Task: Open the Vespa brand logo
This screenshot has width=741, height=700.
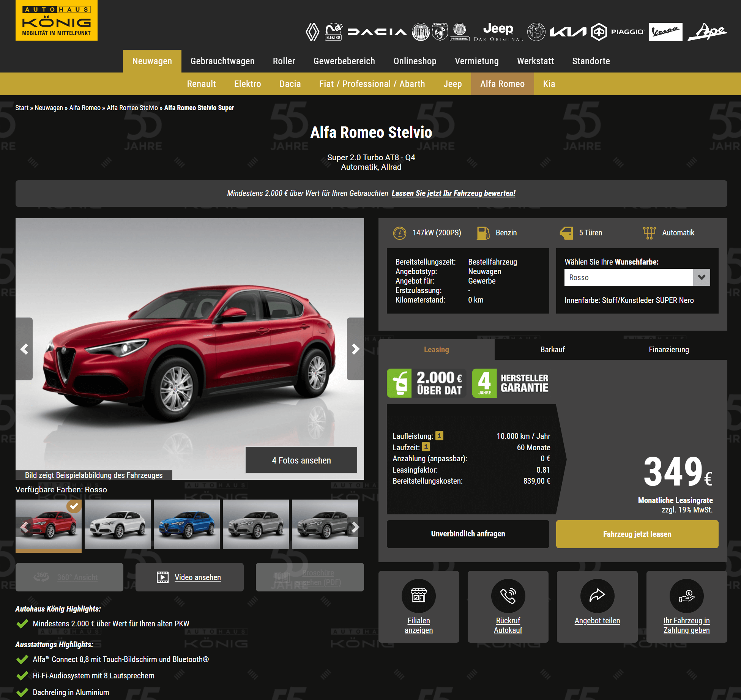Action: (x=665, y=32)
